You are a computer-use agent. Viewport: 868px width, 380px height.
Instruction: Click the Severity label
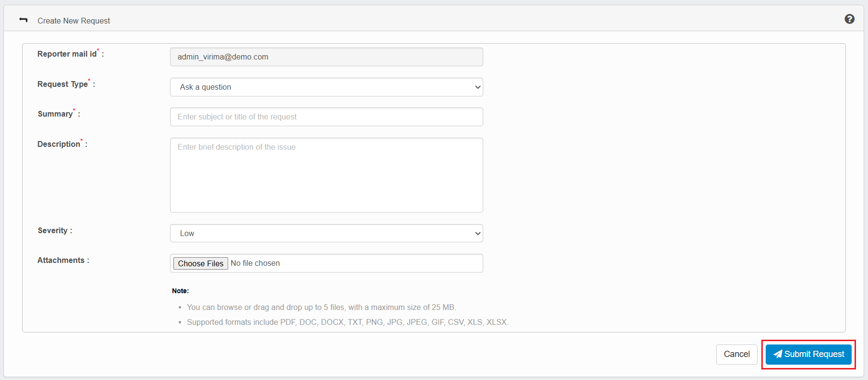[52, 231]
